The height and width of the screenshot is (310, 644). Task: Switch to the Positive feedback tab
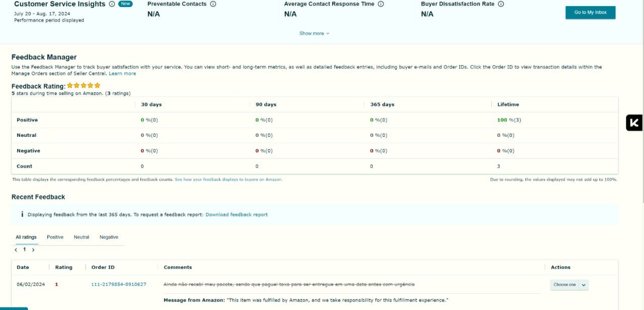click(x=55, y=237)
